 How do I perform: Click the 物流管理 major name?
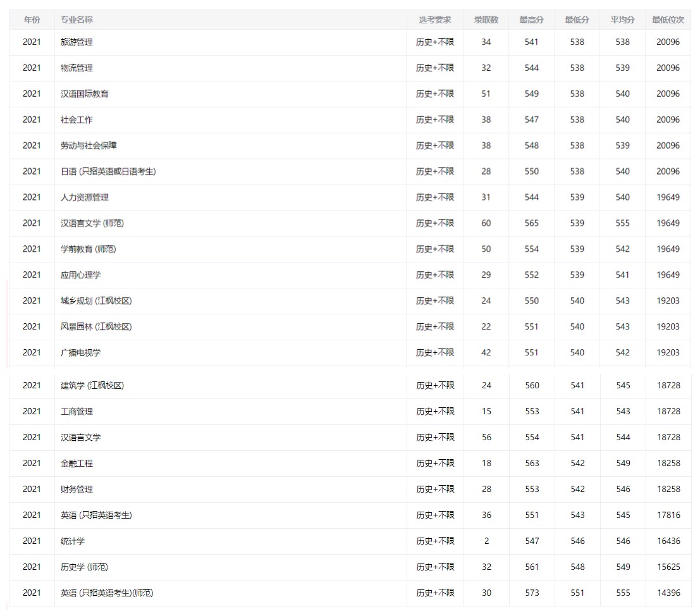[77, 68]
